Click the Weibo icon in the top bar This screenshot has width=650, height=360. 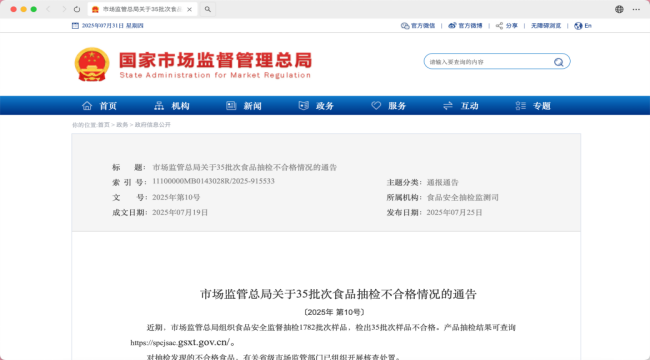pyautogui.click(x=452, y=26)
